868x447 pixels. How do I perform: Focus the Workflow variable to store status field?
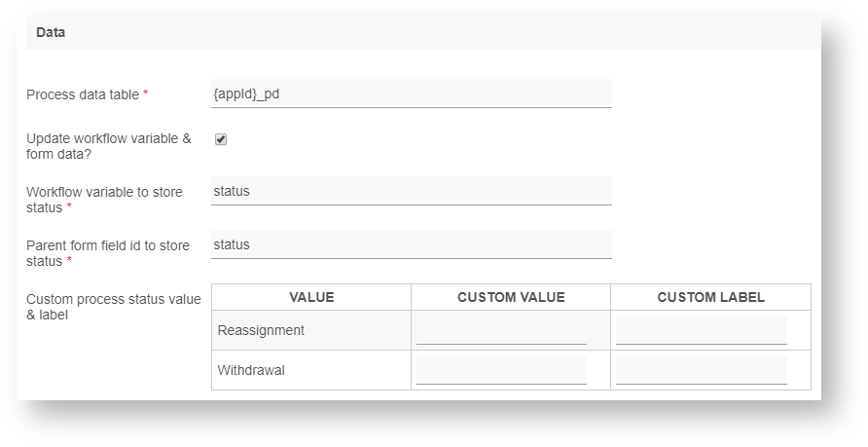[x=411, y=192]
